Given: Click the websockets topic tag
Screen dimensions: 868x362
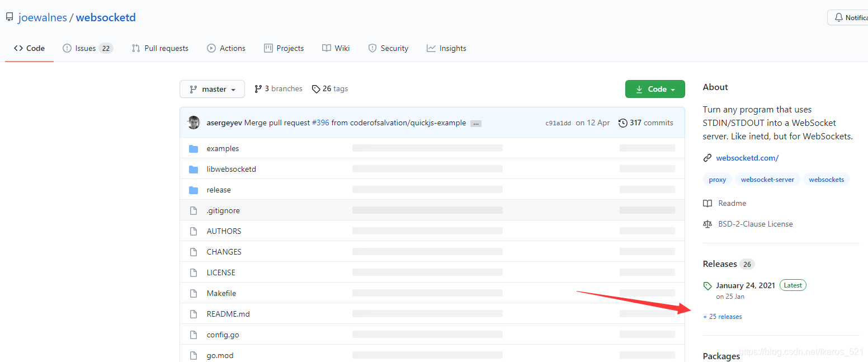Looking at the screenshot, I should (x=827, y=180).
